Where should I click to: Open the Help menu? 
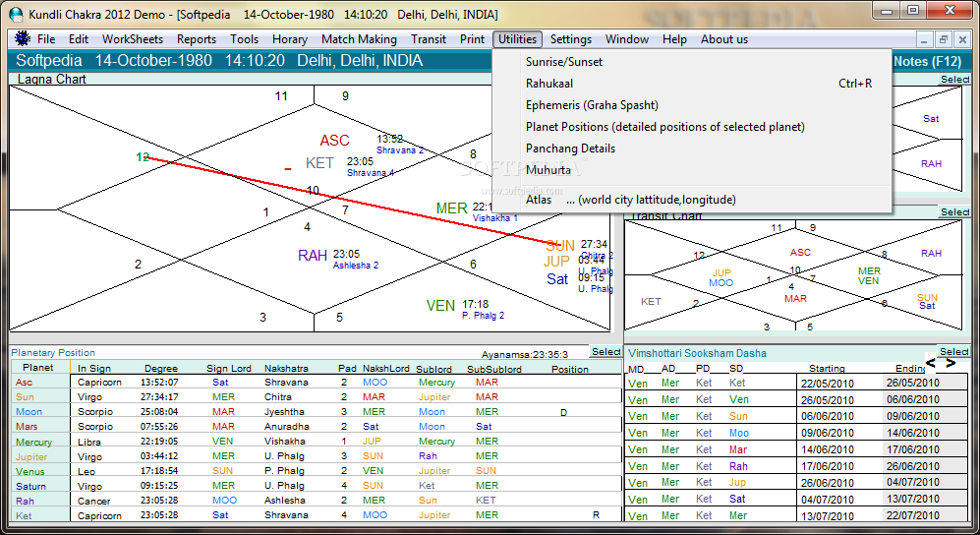click(674, 38)
